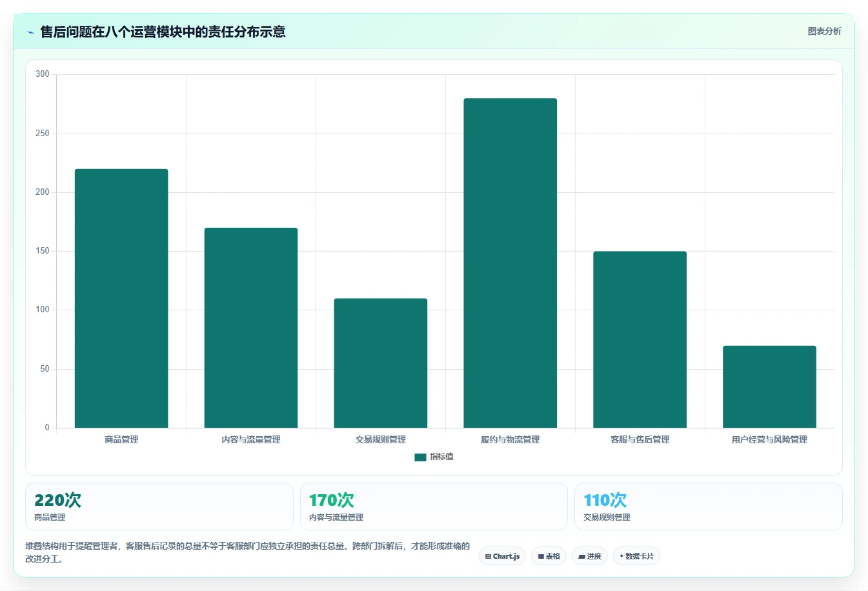Image resolution: width=868 pixels, height=591 pixels.
Task: Select the 进度 tag chip
Action: coord(590,556)
